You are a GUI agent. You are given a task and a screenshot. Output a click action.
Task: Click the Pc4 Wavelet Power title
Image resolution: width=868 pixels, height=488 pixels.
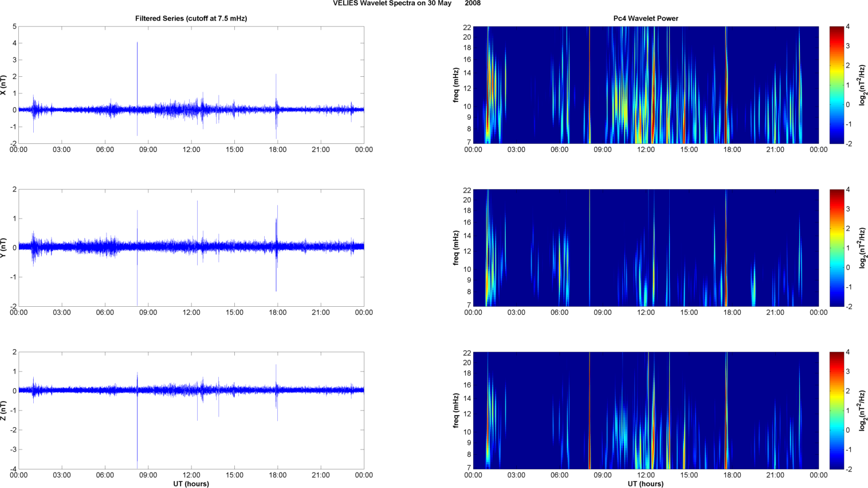[646, 18]
